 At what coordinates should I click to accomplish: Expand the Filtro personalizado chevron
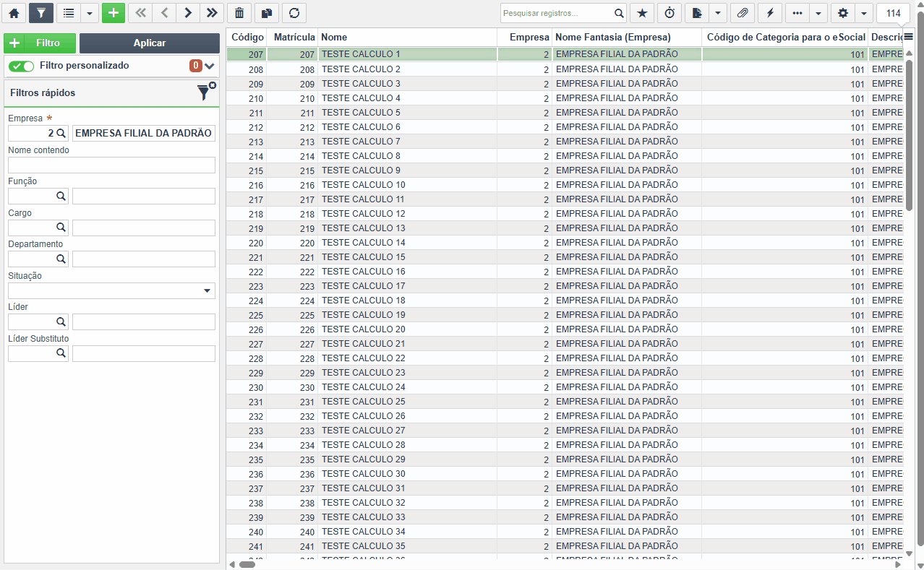210,66
